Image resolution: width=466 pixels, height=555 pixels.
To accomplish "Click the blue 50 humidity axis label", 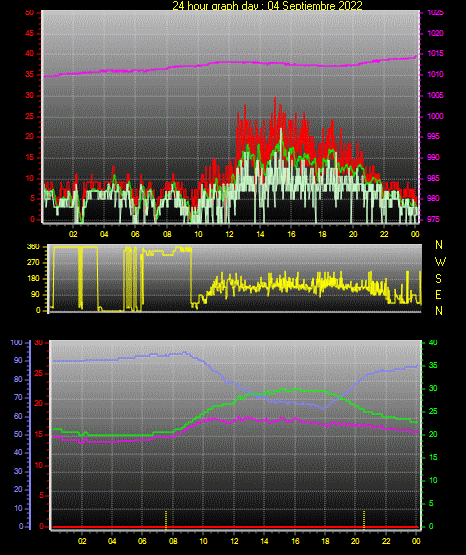I will pyautogui.click(x=18, y=434).
